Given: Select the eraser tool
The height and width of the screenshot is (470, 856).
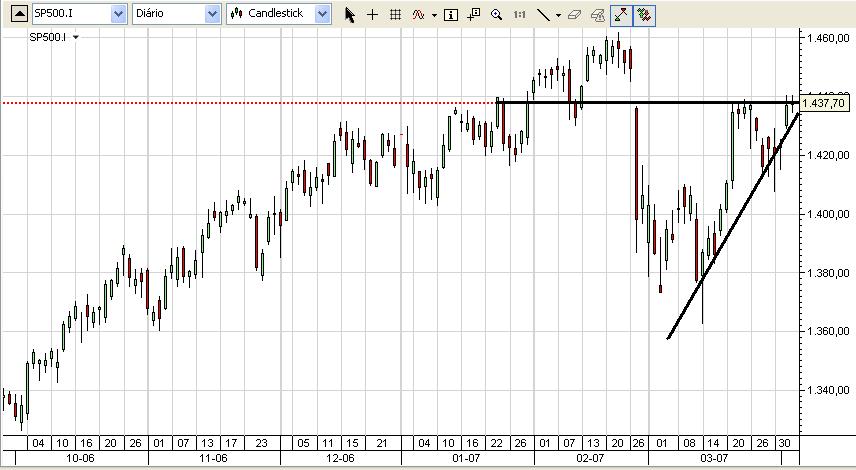Looking at the screenshot, I should pyautogui.click(x=574, y=15).
